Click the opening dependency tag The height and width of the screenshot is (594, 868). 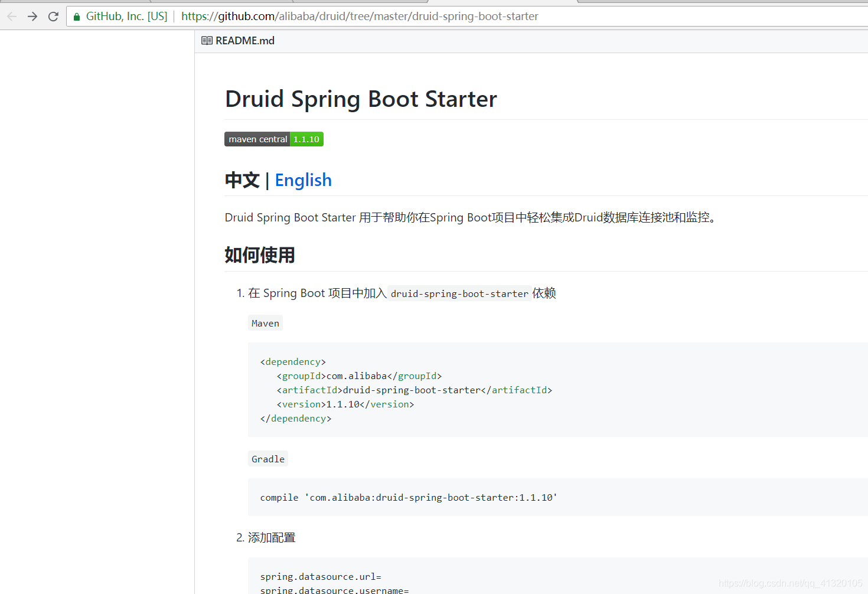point(293,362)
